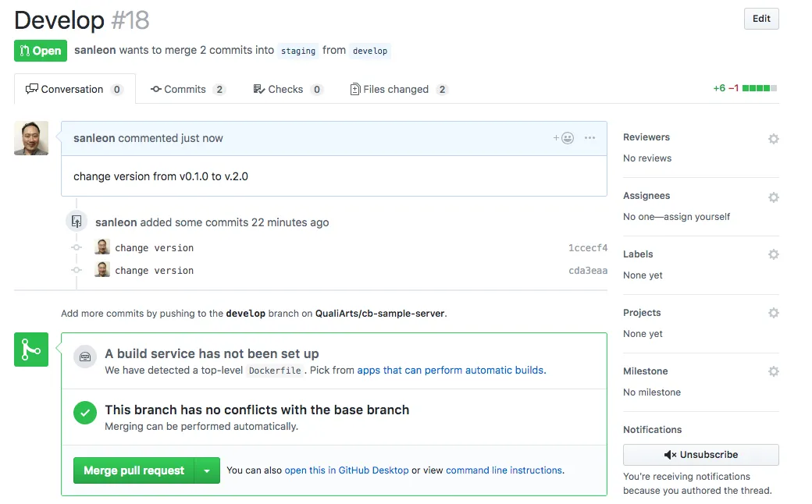
Task: Go to the Files changed tab
Action: click(398, 89)
